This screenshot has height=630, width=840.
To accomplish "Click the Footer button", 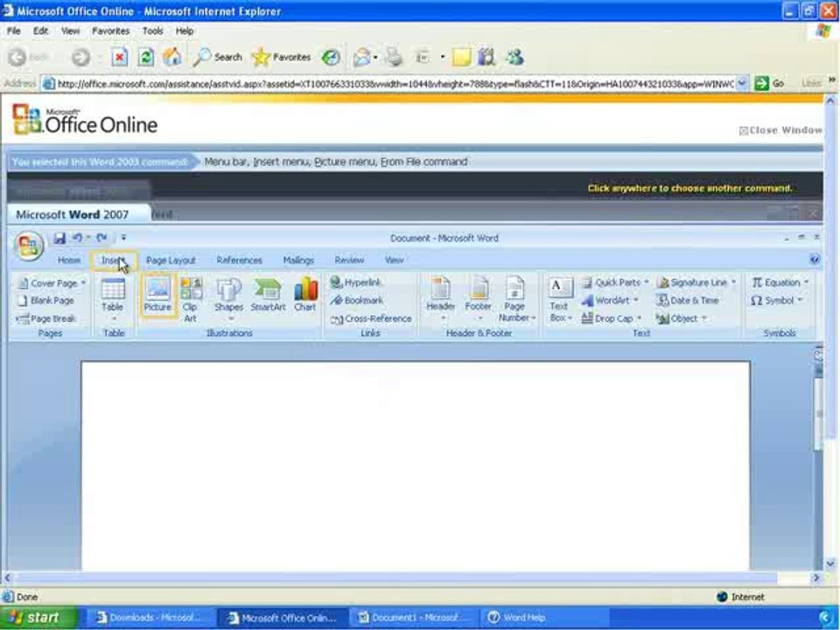I will pyautogui.click(x=479, y=297).
